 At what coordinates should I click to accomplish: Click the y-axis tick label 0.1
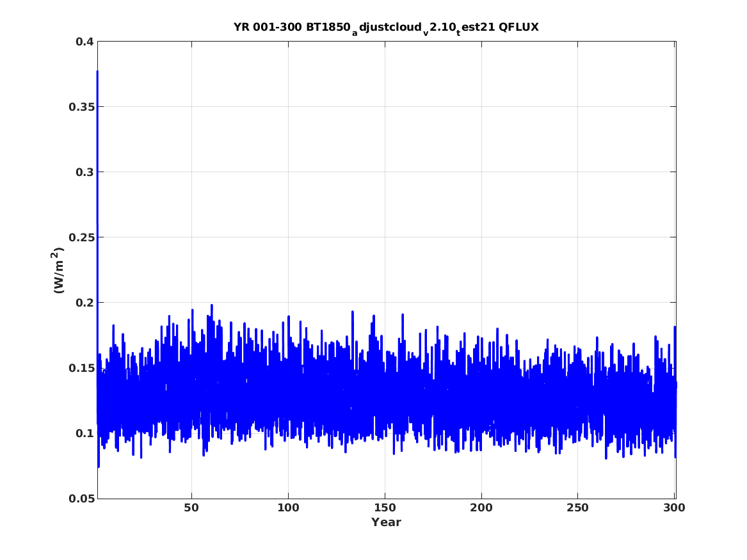click(84, 433)
